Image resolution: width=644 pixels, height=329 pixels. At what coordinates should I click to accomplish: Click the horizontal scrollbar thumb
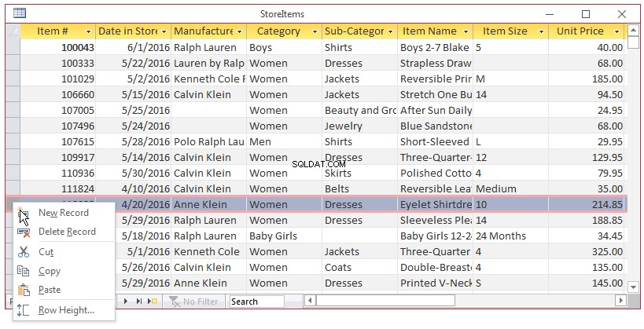(385, 301)
